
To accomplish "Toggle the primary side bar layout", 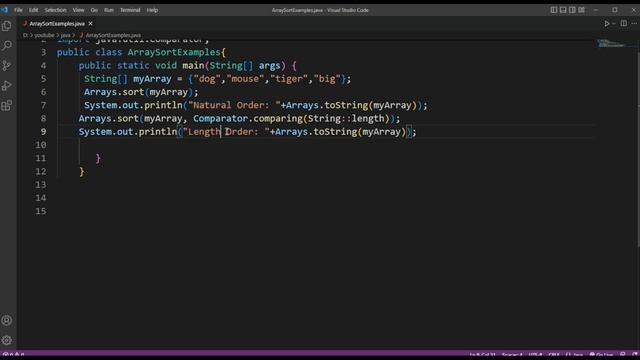I will [554, 10].
